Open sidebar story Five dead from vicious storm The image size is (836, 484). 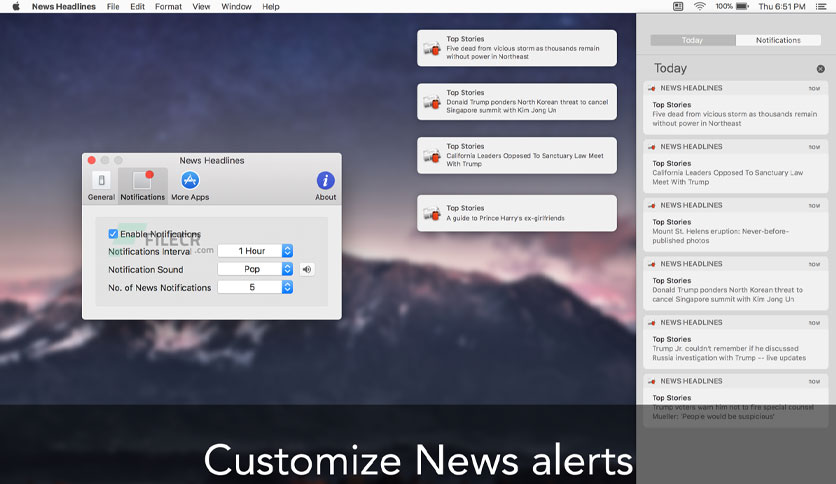(736, 108)
